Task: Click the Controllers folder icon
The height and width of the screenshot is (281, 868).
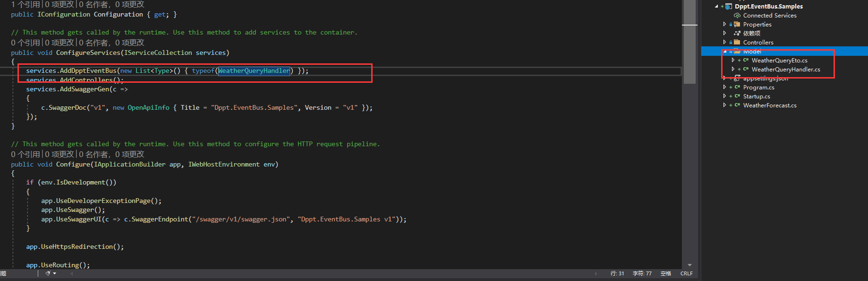Action: (x=737, y=43)
